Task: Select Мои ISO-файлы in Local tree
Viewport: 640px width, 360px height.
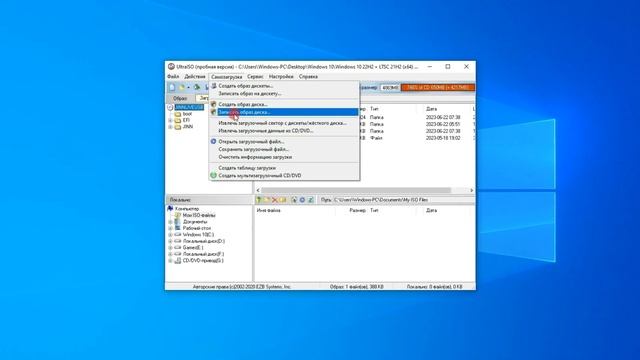Action: (199, 215)
